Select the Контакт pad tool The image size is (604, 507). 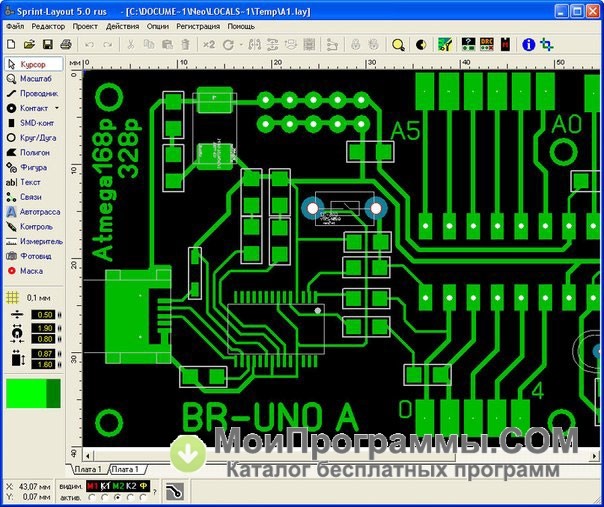tap(29, 108)
